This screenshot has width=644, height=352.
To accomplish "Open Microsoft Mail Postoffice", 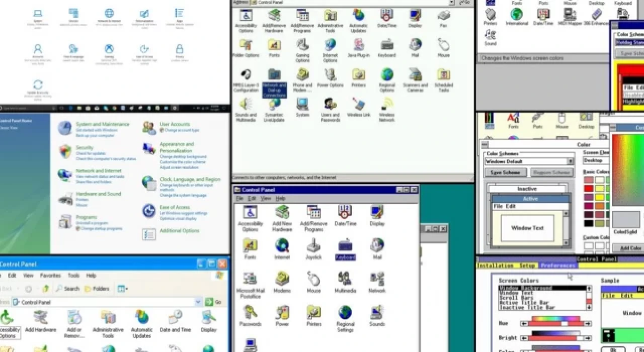I will click(251, 279).
